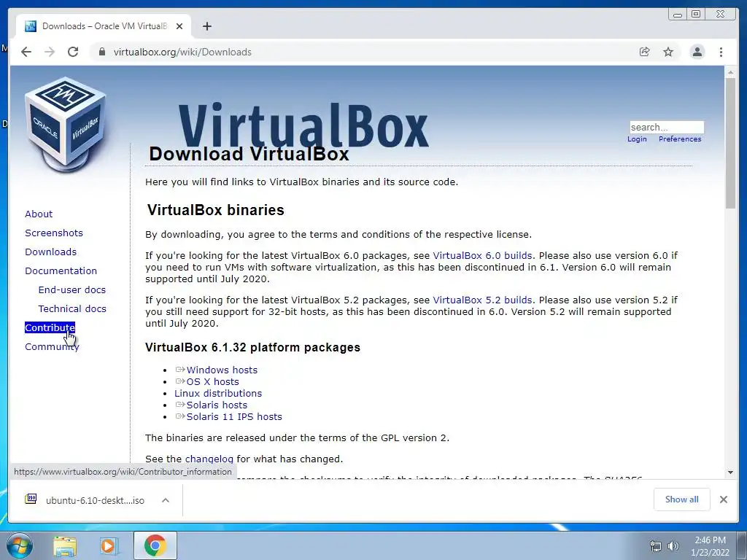Open Documentation in the sidebar
This screenshot has height=560, width=747.
pyautogui.click(x=61, y=271)
